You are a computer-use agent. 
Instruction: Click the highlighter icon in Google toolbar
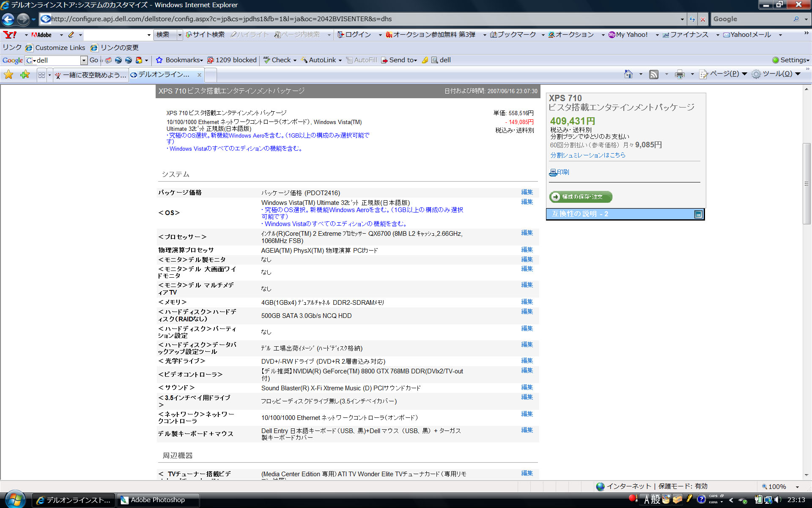tap(425, 60)
